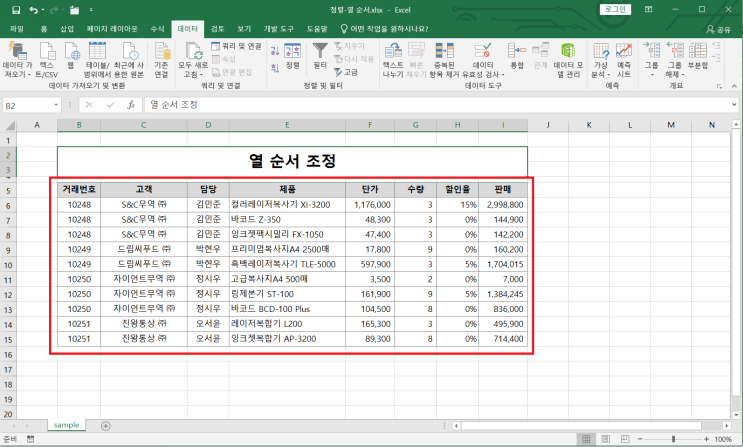Click the zoom in plus button
This screenshot has height=447, width=743.
(707, 439)
